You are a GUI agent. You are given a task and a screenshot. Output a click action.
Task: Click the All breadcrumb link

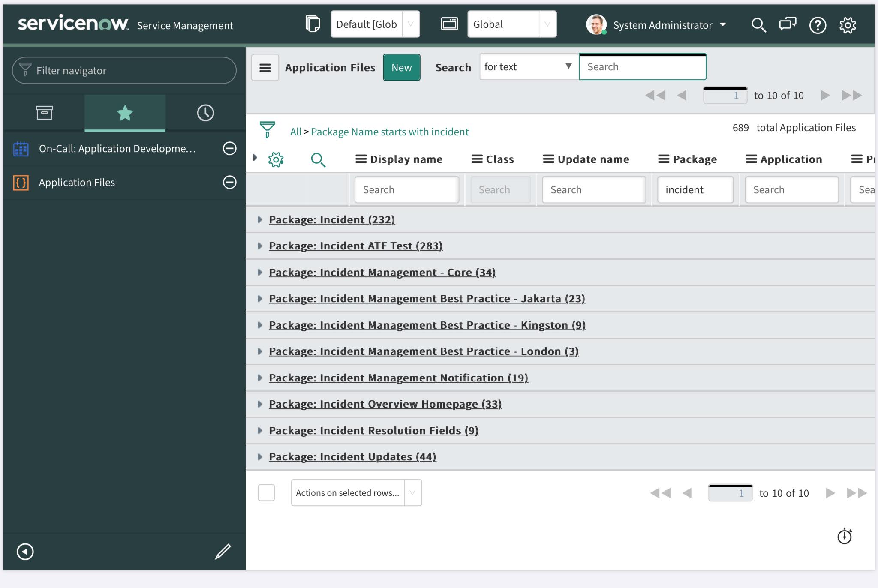click(x=296, y=132)
